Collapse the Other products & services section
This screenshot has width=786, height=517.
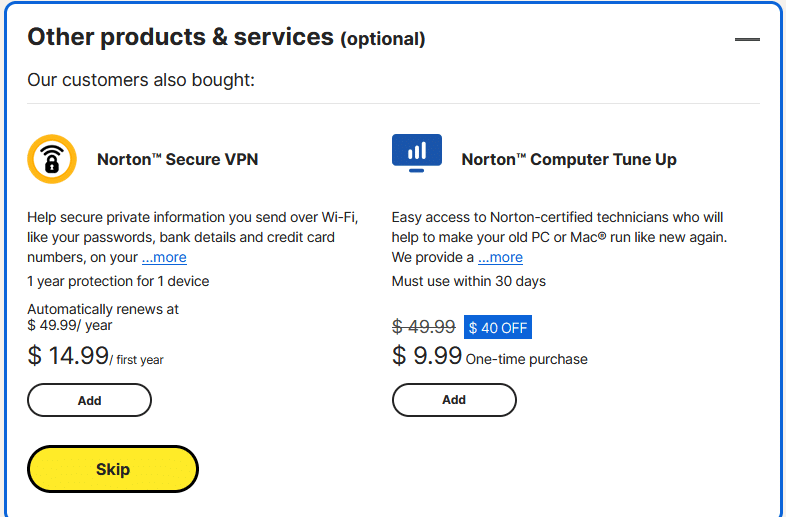tap(747, 39)
